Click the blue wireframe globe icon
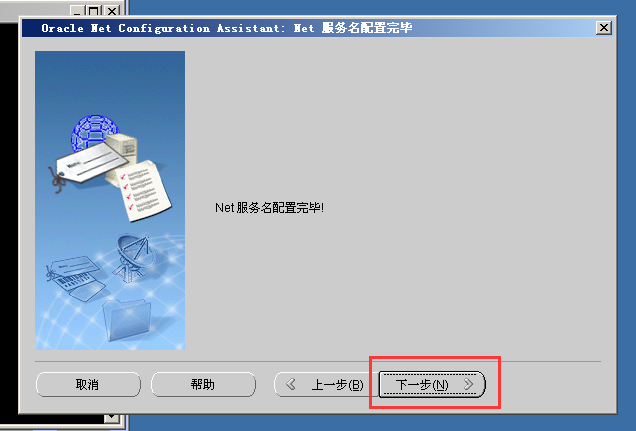This screenshot has height=431, width=636. pyautogui.click(x=94, y=130)
